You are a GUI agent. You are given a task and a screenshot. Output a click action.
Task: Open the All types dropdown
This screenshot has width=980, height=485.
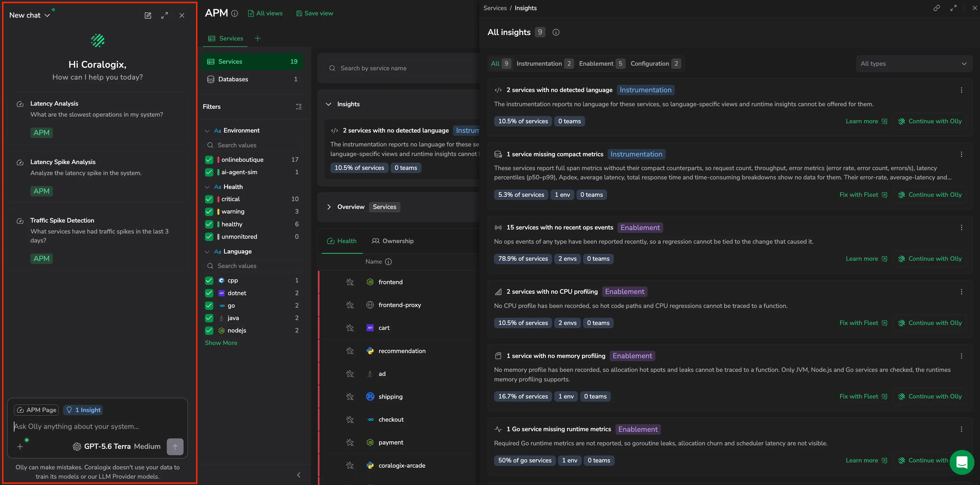[914, 64]
